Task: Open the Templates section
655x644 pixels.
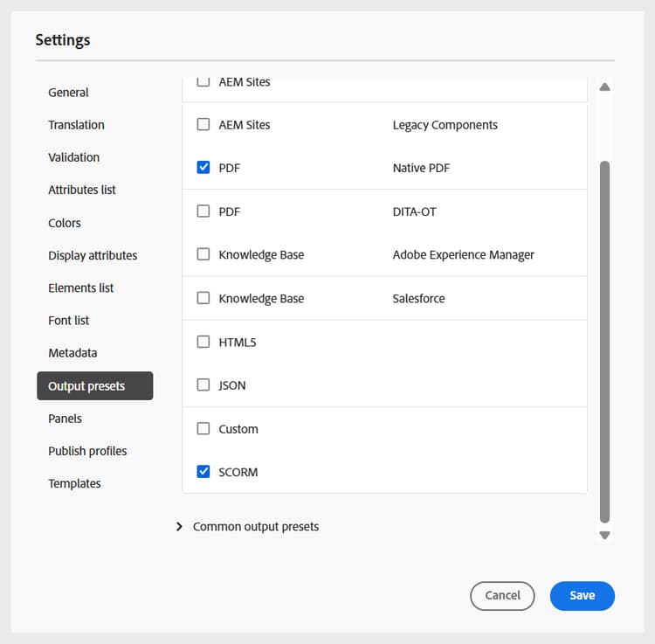Action: coord(74,483)
